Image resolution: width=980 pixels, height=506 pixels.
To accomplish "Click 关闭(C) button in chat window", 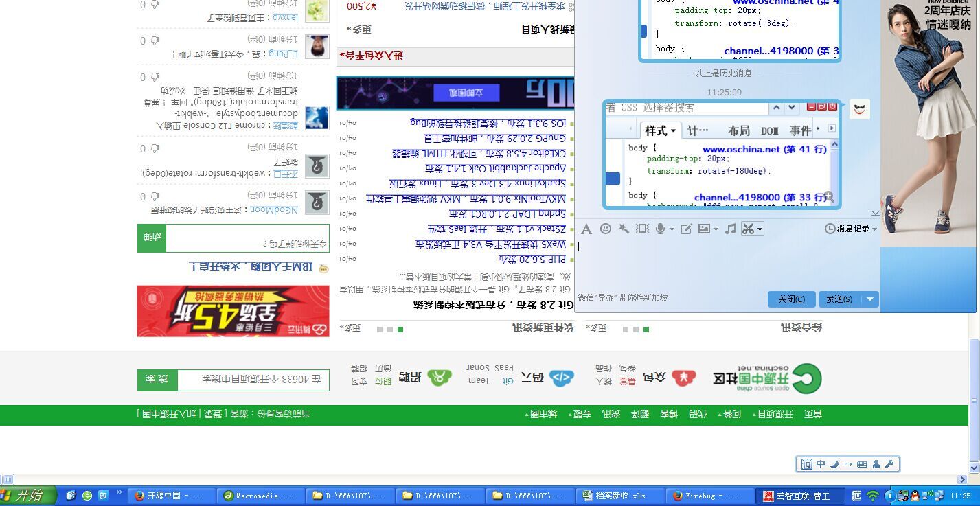I will click(x=791, y=299).
